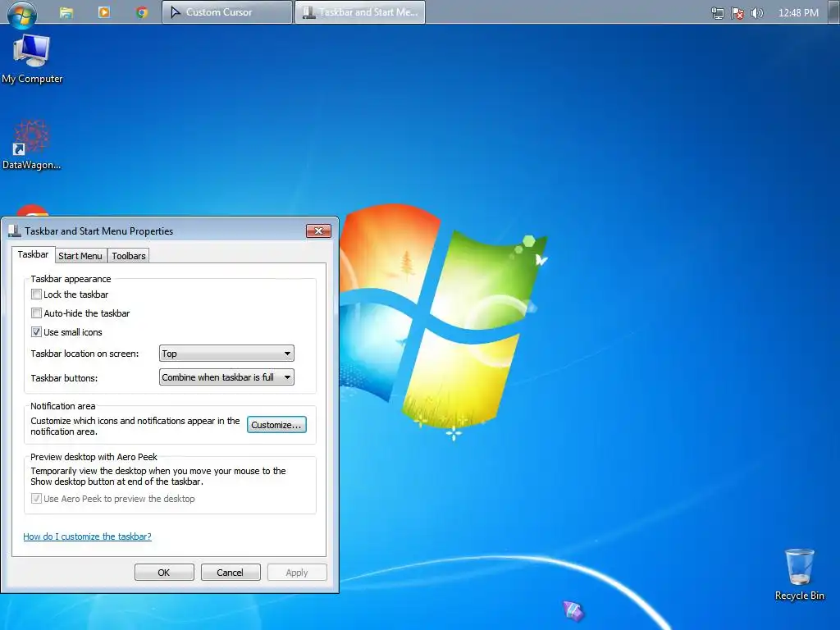Switch to Custom Cursor taskbar button

click(227, 12)
